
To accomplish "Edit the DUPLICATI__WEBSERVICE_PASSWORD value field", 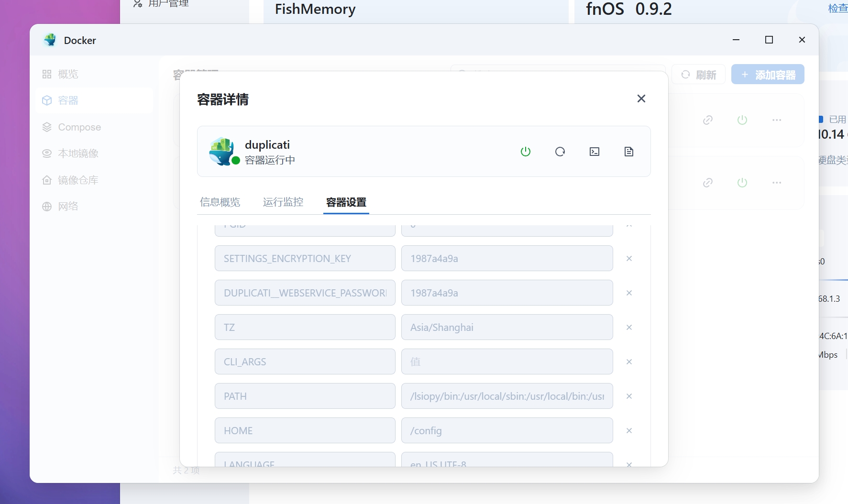I will click(507, 293).
